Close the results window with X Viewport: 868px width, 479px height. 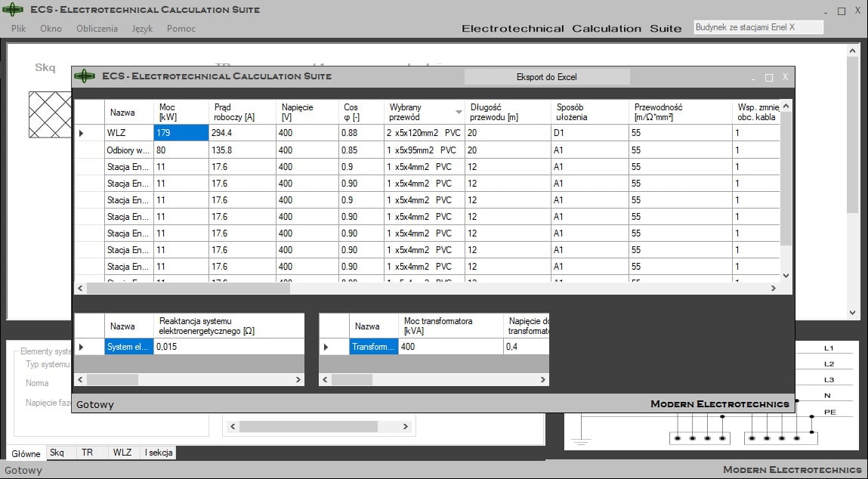point(785,77)
